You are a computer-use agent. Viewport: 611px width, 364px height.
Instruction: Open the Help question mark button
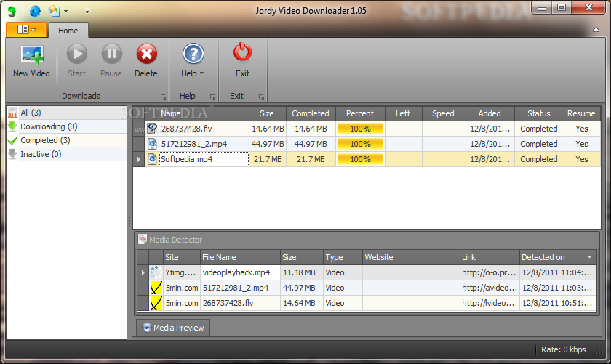(193, 54)
